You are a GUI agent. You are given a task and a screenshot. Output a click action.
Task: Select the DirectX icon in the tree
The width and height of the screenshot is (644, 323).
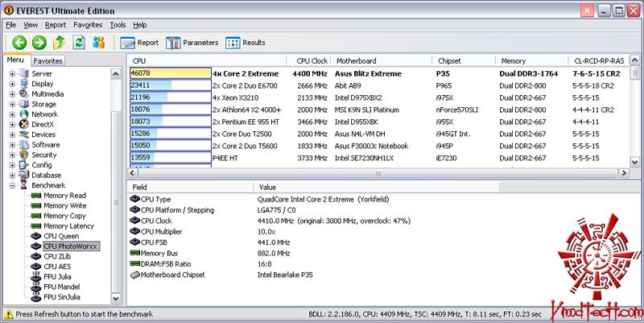24,125
